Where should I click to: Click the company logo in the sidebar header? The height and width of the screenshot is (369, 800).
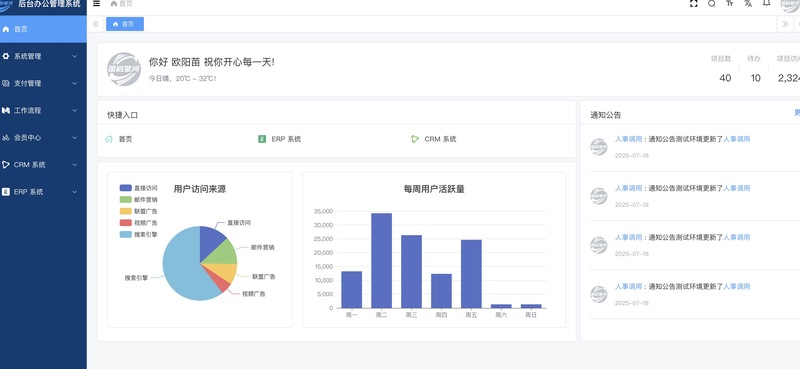point(5,5)
